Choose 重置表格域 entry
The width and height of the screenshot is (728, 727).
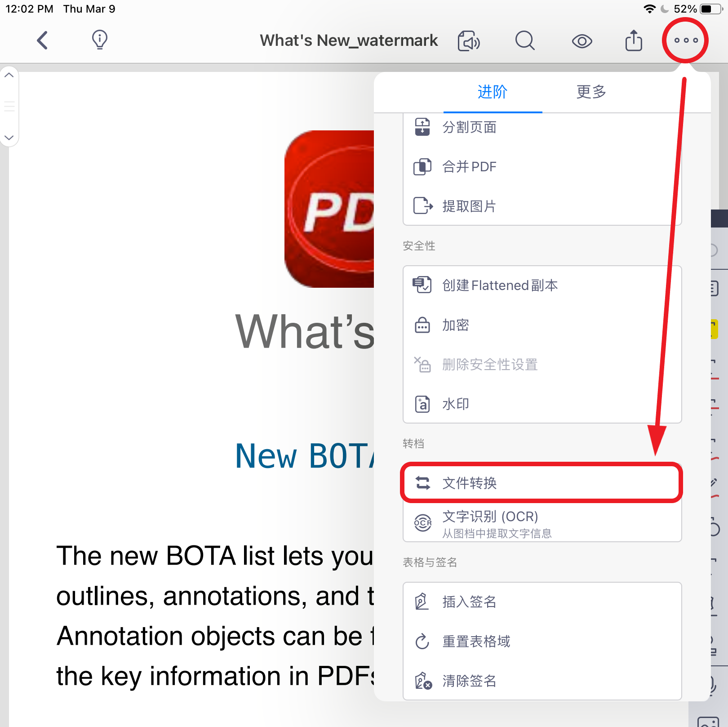(x=542, y=642)
